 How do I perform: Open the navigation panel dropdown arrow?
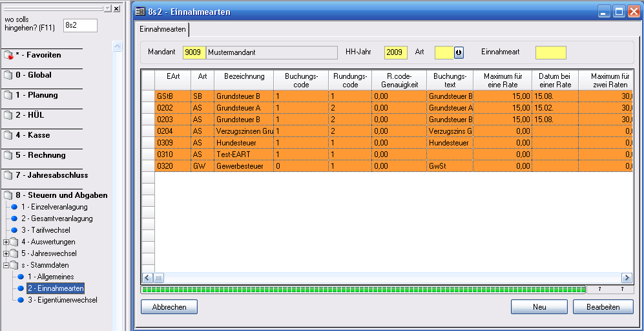107,9
